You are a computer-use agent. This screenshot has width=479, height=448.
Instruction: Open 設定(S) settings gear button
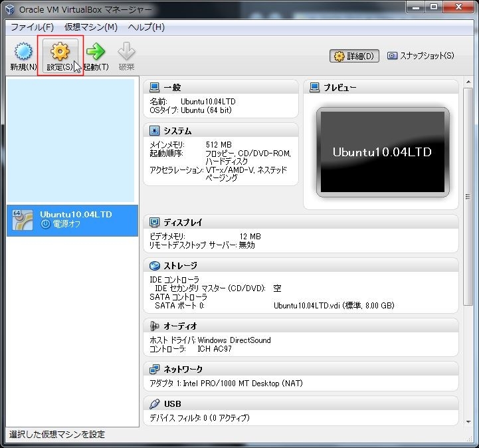pyautogui.click(x=60, y=56)
